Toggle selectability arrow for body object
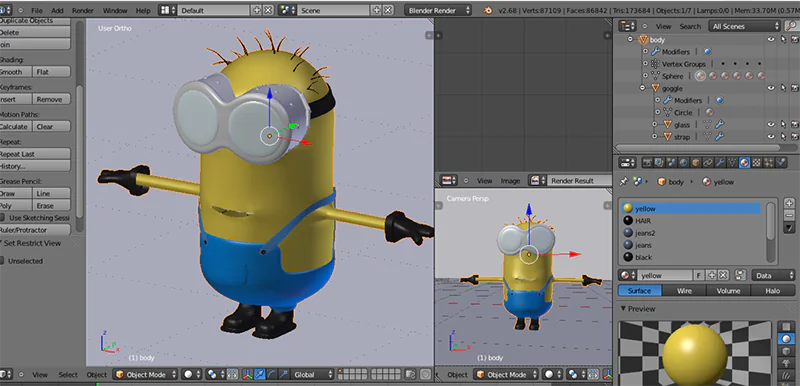The width and height of the screenshot is (800, 386). tap(783, 39)
